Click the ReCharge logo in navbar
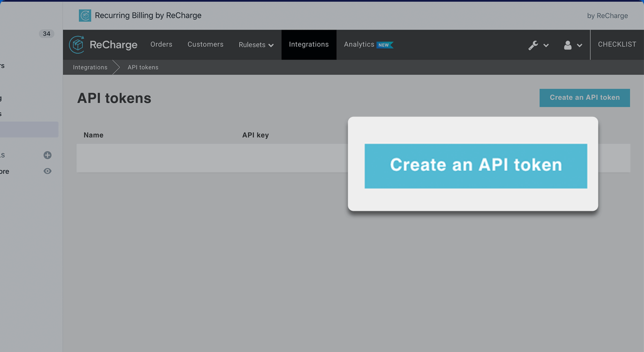The image size is (644, 352). (103, 45)
